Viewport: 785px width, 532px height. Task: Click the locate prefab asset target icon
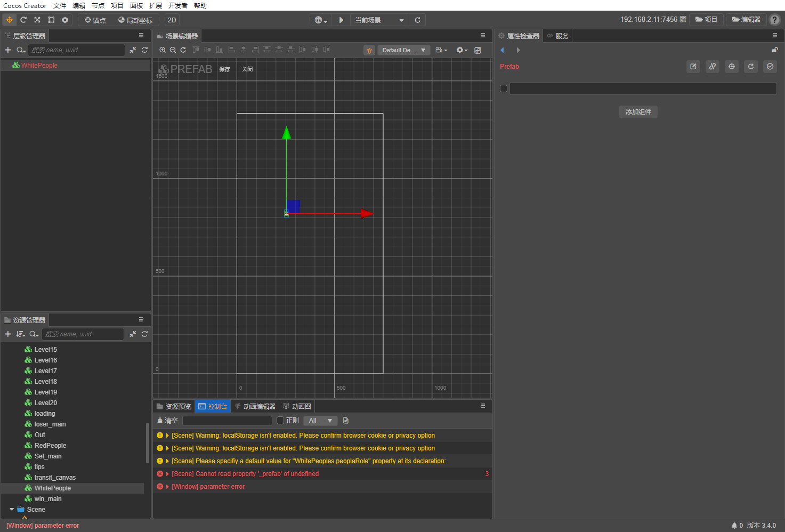click(732, 67)
